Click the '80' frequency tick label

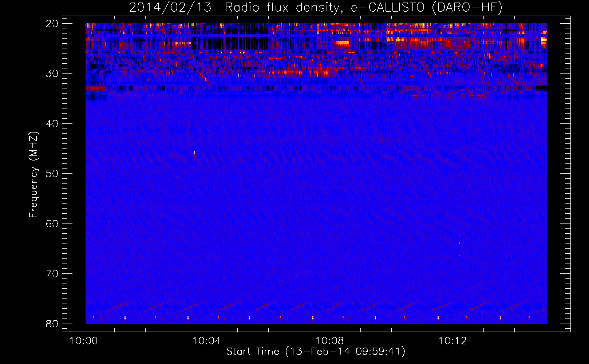click(52, 324)
